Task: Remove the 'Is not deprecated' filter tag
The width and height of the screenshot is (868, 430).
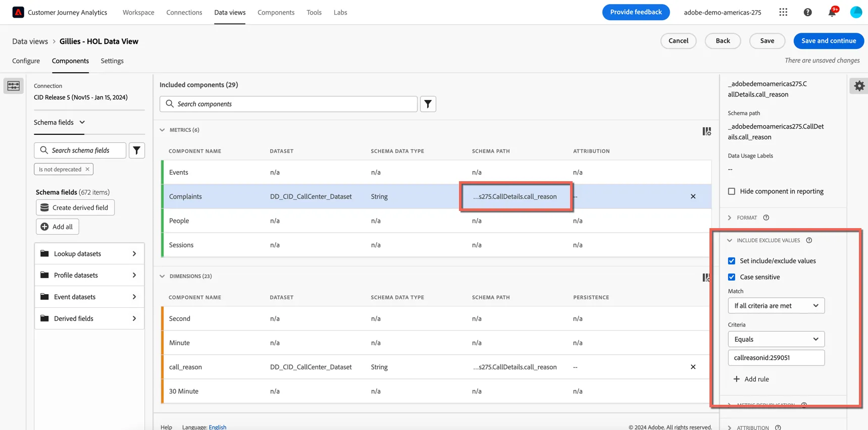Action: pyautogui.click(x=87, y=169)
